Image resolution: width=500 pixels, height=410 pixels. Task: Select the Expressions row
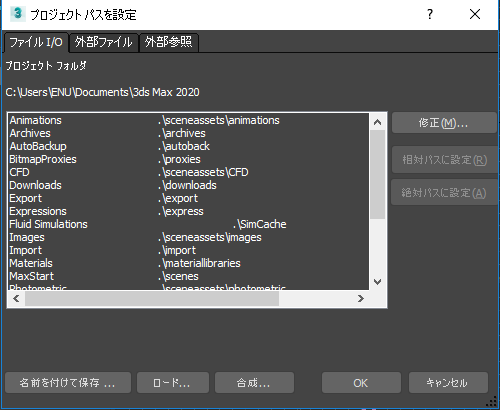coord(189,211)
